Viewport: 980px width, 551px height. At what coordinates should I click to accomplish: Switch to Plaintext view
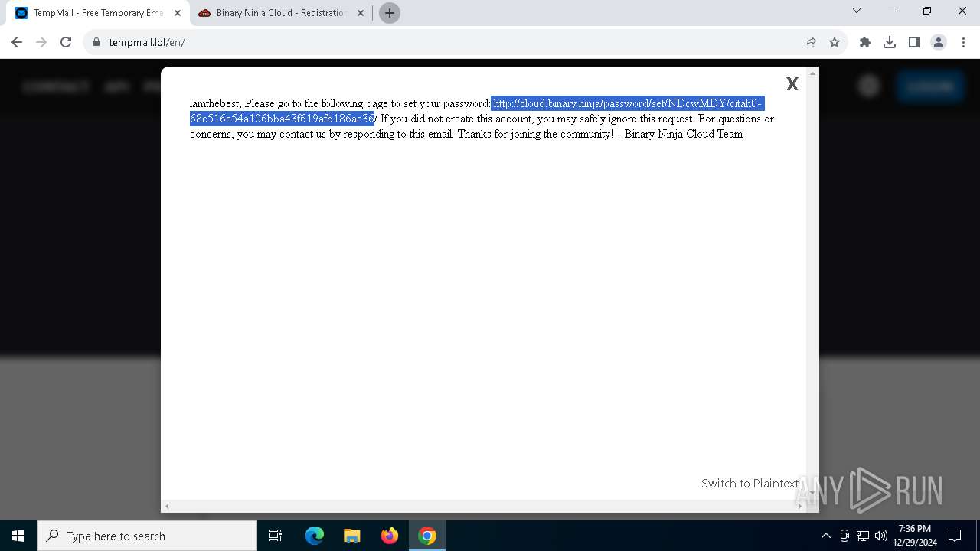[x=750, y=483]
